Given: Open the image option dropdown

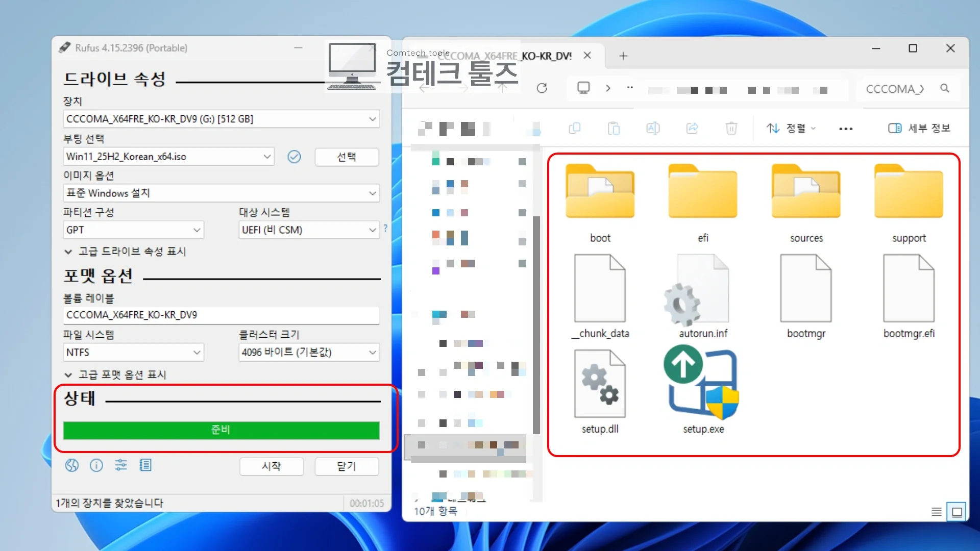Looking at the screenshot, I should point(221,193).
